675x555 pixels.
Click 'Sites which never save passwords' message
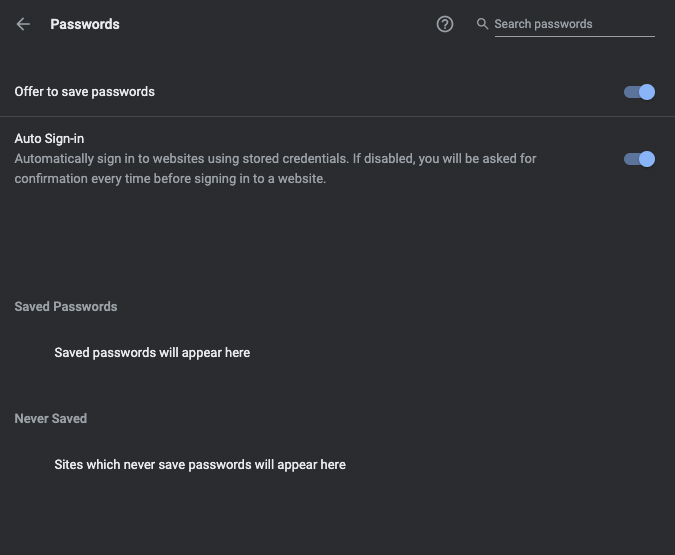tap(200, 465)
